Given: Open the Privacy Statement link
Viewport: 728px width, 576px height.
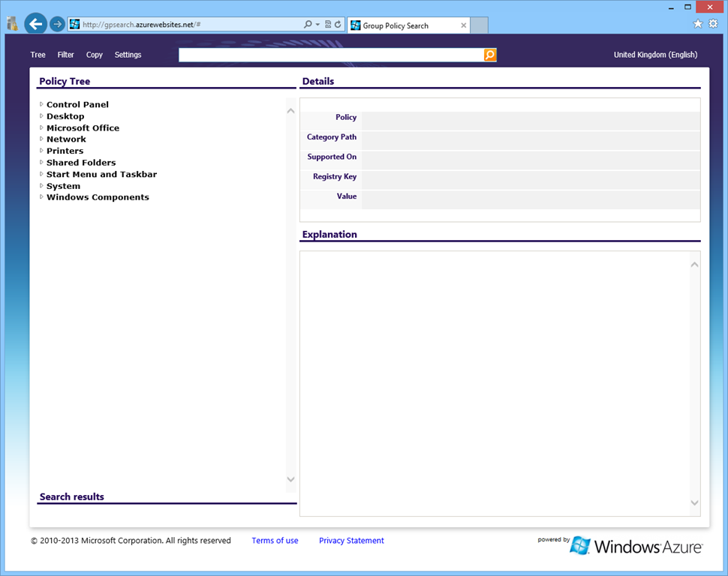Looking at the screenshot, I should [351, 541].
